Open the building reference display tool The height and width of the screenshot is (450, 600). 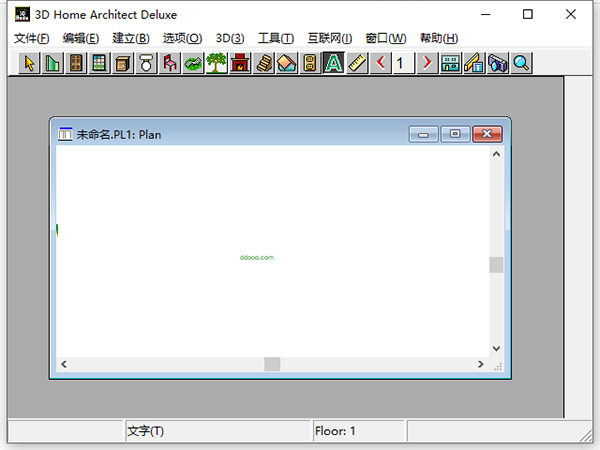tap(450, 63)
